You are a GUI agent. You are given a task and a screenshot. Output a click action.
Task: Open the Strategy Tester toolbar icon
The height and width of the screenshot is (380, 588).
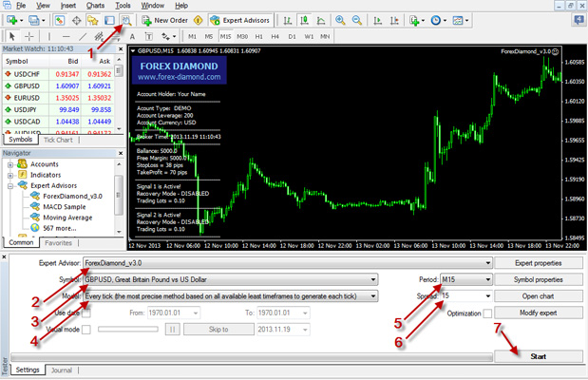124,19
